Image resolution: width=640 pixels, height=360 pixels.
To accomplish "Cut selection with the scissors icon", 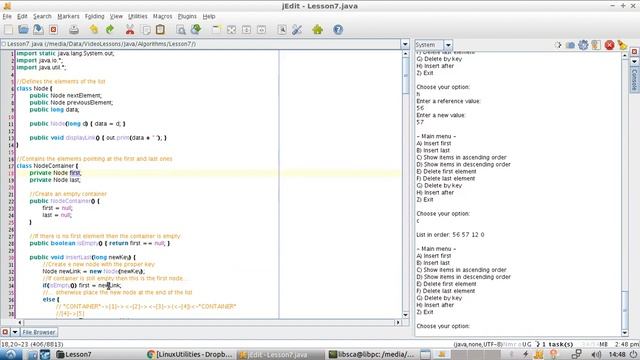I will coord(130,29).
